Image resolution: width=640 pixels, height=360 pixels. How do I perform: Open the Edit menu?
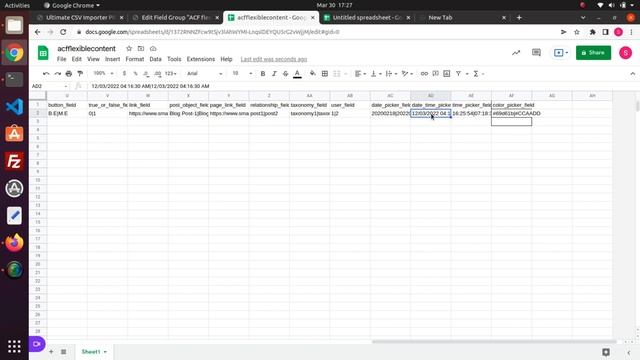pyautogui.click(x=77, y=59)
